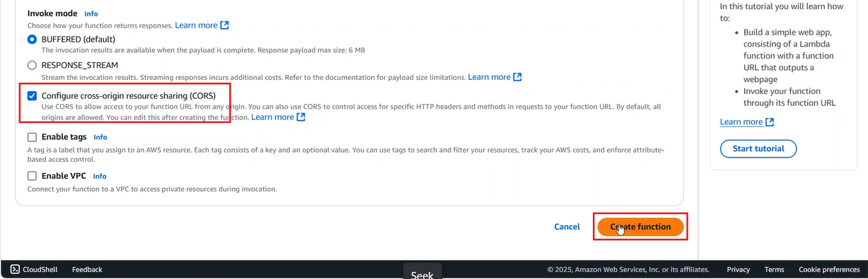Click external link icon beside RESPONSE_STREAM Learn more
868x279 pixels.
point(517,77)
